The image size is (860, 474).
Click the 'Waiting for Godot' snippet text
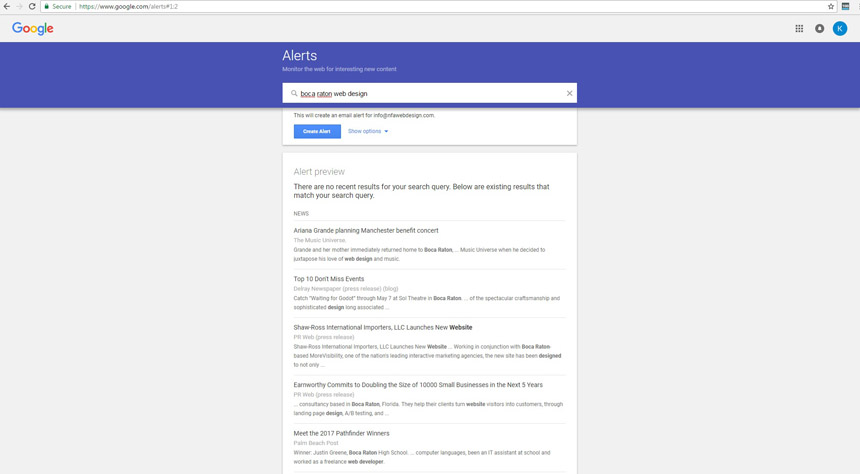(x=427, y=303)
